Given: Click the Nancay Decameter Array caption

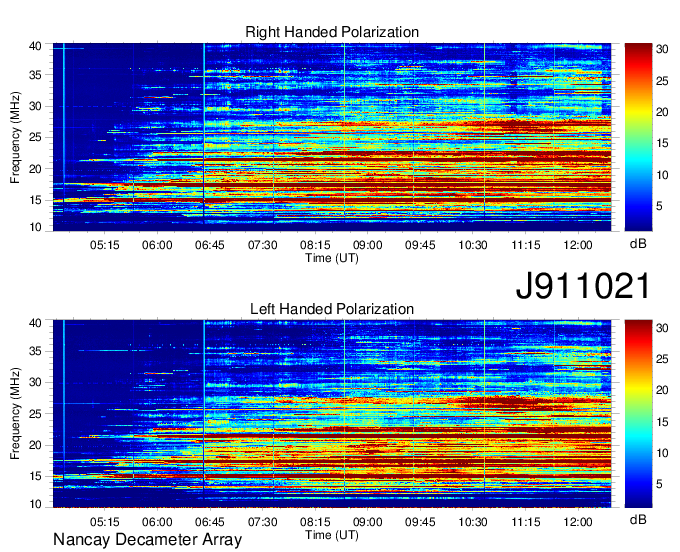Looking at the screenshot, I should tap(147, 539).
